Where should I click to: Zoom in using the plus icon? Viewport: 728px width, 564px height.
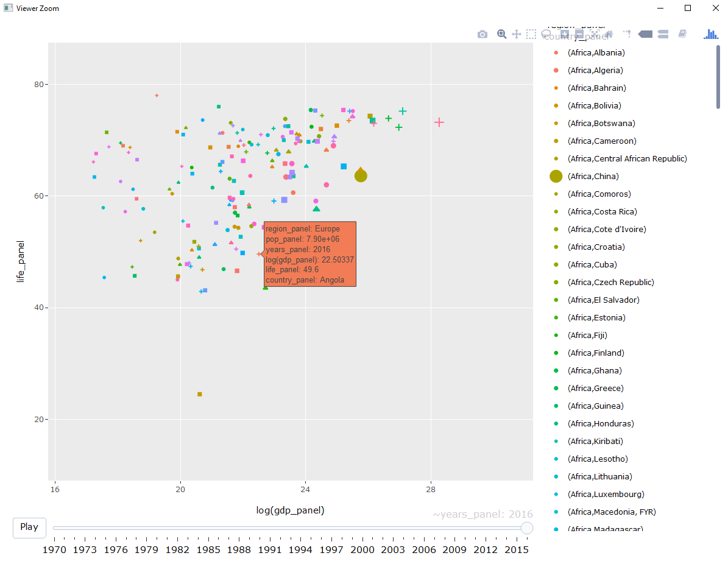(x=564, y=34)
